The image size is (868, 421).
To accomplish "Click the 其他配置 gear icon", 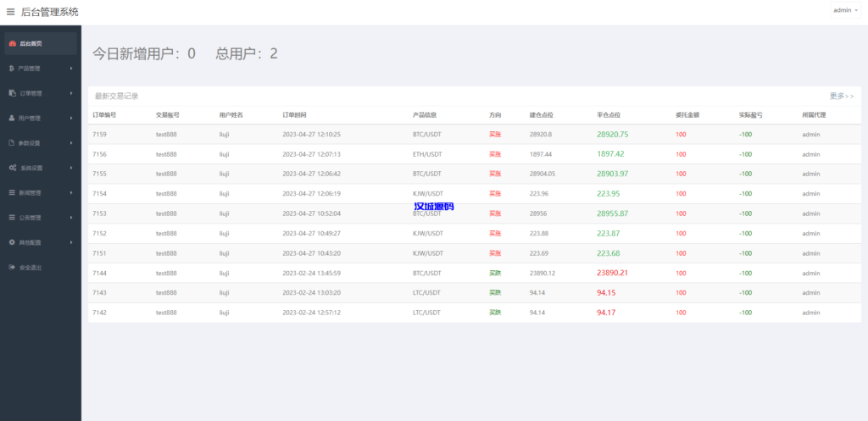I will [11, 242].
